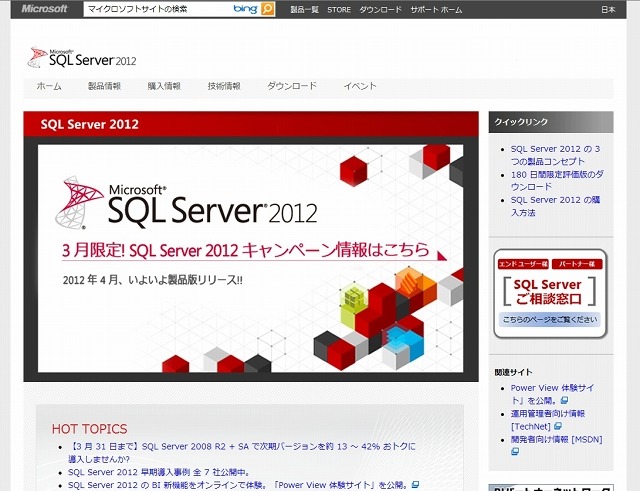
Task: Click the クイックリンク panel header
Action: [x=551, y=122]
